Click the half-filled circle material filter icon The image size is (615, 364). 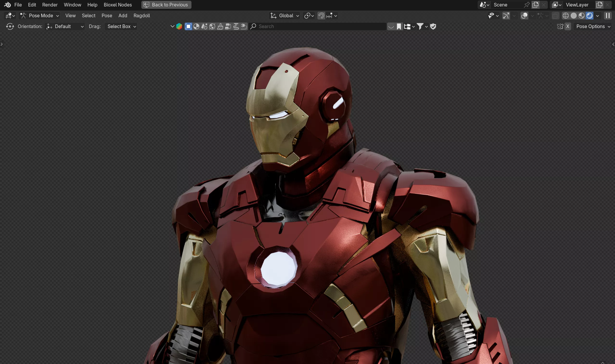pyautogui.click(x=196, y=26)
